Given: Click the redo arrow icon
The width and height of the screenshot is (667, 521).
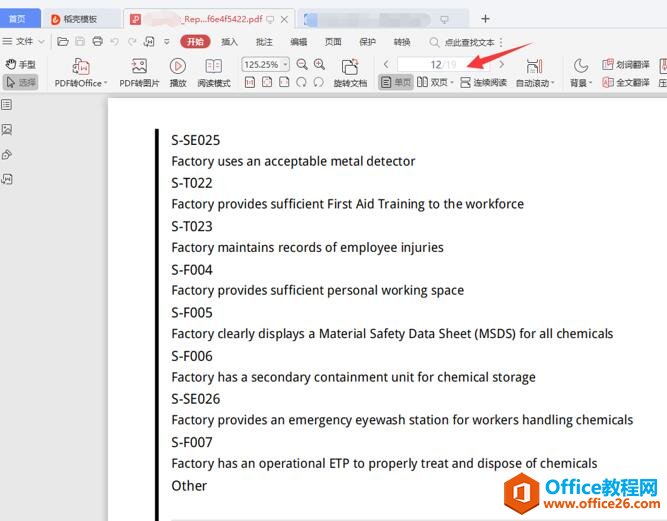Looking at the screenshot, I should [x=132, y=42].
